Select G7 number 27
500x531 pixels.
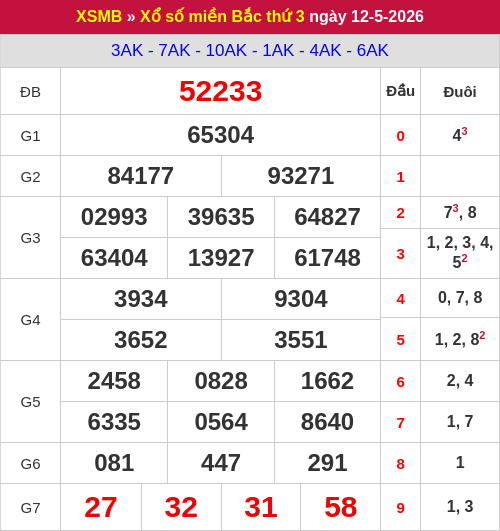[101, 507]
